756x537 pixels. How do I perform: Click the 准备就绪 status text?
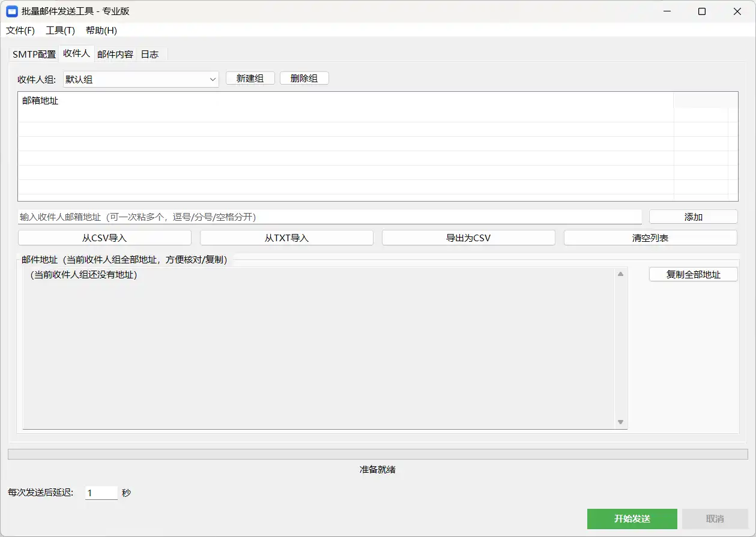[x=378, y=470]
